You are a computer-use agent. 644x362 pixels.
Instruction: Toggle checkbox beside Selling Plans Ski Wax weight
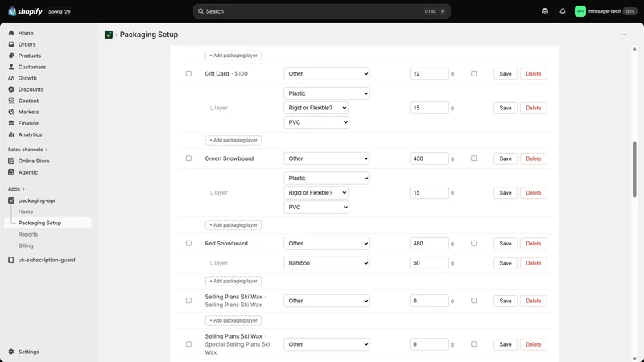(473, 301)
